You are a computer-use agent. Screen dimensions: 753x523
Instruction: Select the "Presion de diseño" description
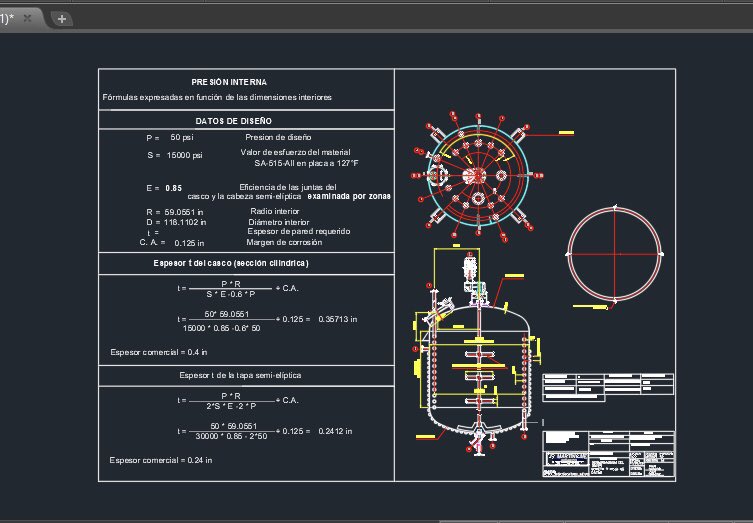278,137
